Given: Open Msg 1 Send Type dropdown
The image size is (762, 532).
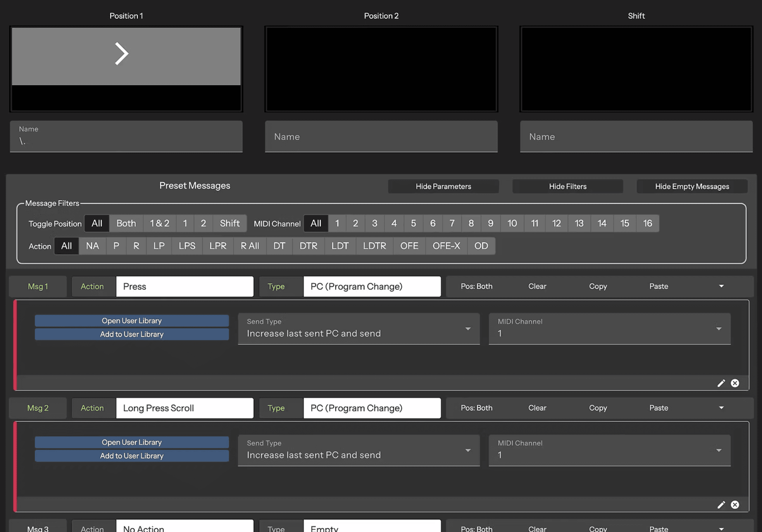Looking at the screenshot, I should tap(359, 329).
